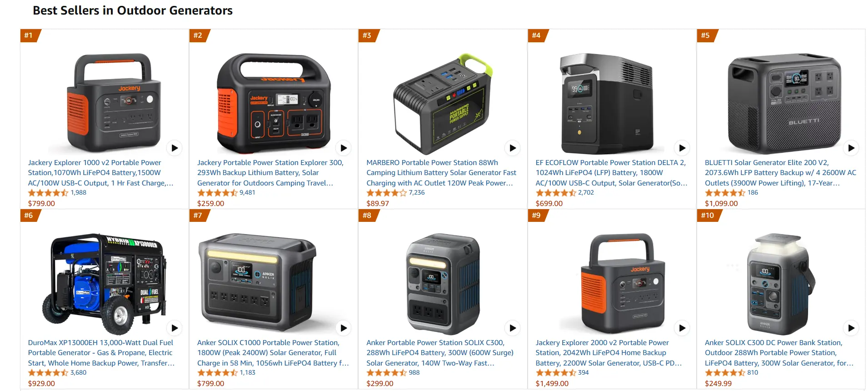This screenshot has width=868, height=391.
Task: Play video for DuroMax XP13000EH generator
Action: pyautogui.click(x=175, y=328)
